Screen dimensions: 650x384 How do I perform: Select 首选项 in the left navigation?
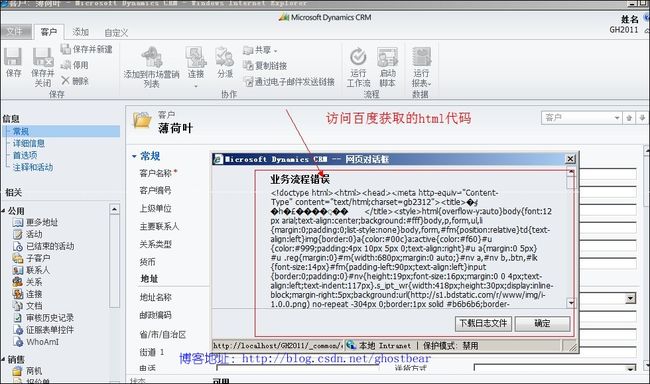tap(25, 155)
